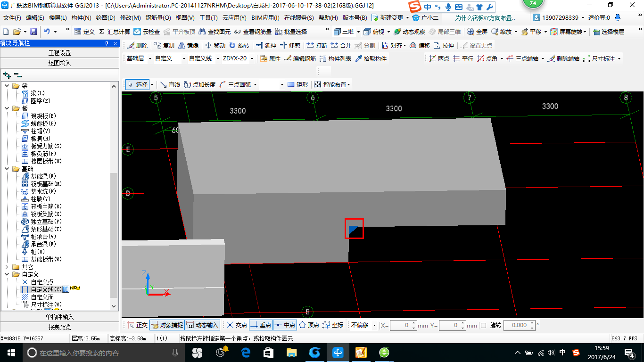Expand the 其它 tree folder
Viewport: 644px width, 362px height.
click(x=7, y=267)
